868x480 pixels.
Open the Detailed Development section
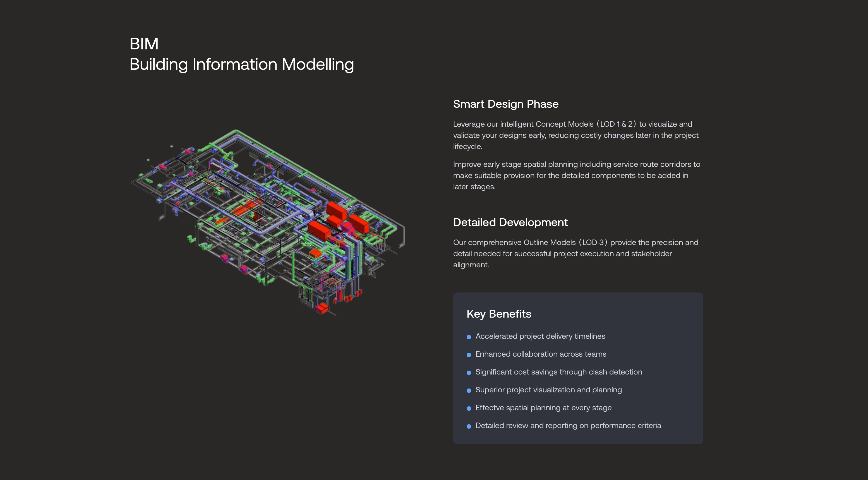510,222
